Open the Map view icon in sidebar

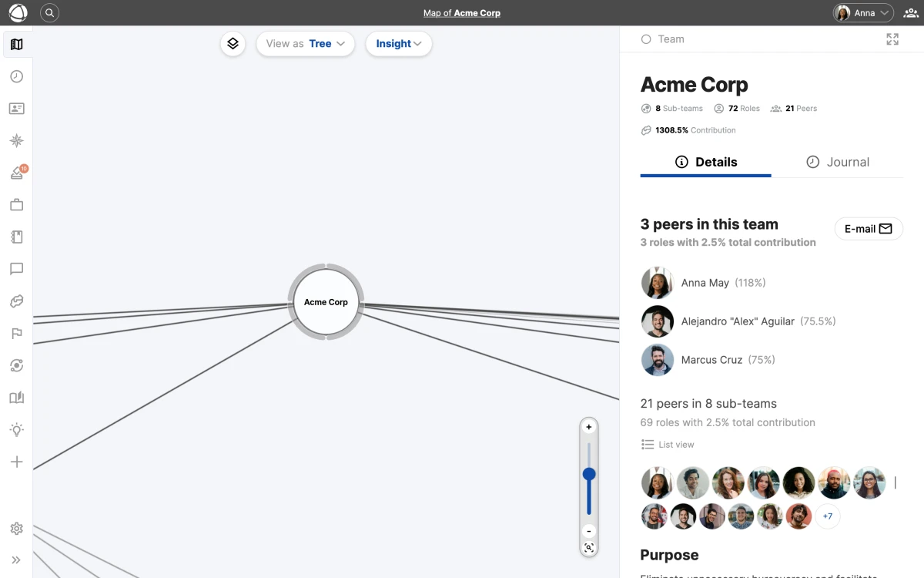(16, 44)
